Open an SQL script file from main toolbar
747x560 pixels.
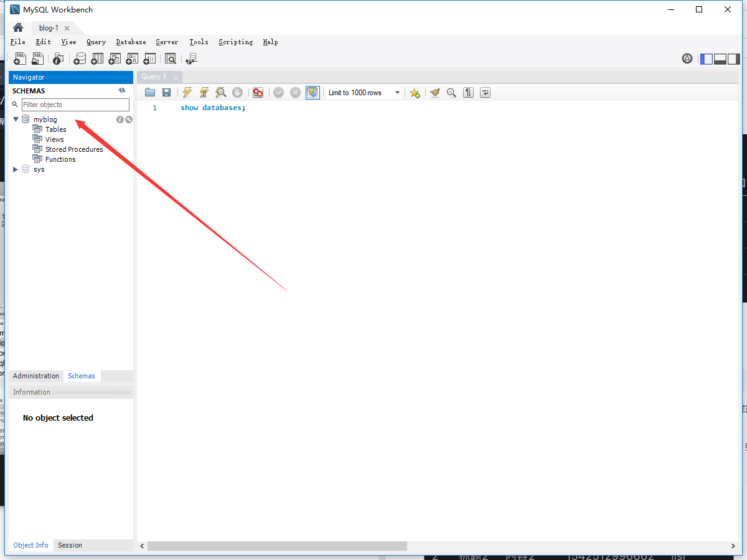[38, 58]
